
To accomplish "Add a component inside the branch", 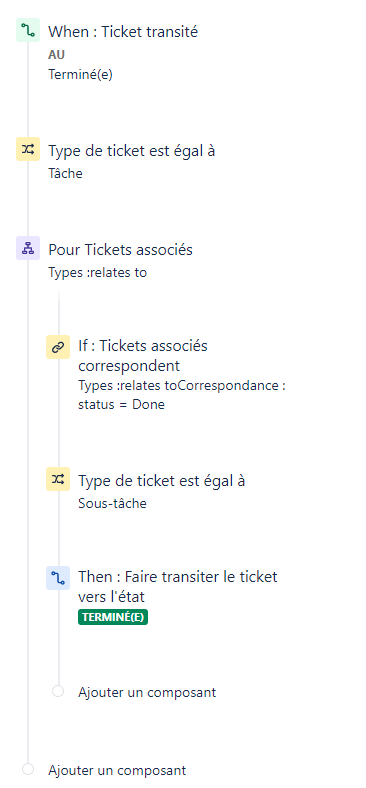I will (147, 692).
